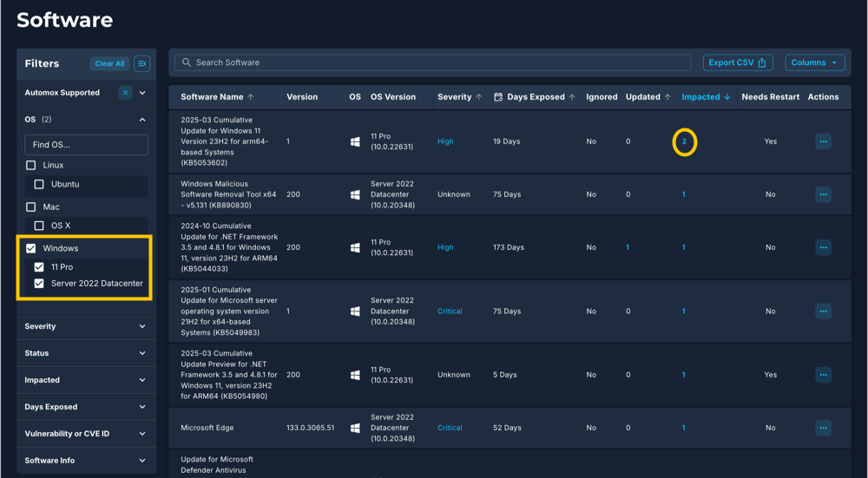Open High severity link for KB5044033
The width and height of the screenshot is (868, 478).
445,247
